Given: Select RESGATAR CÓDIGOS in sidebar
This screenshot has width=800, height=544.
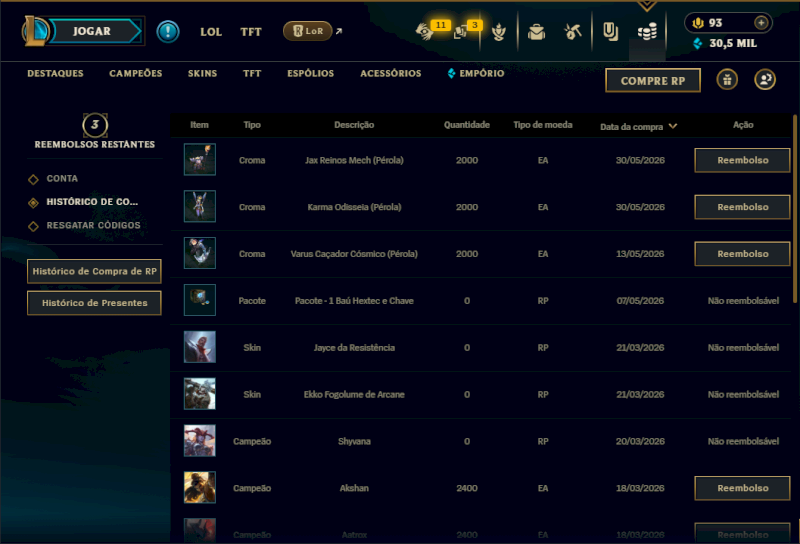Looking at the screenshot, I should (93, 226).
